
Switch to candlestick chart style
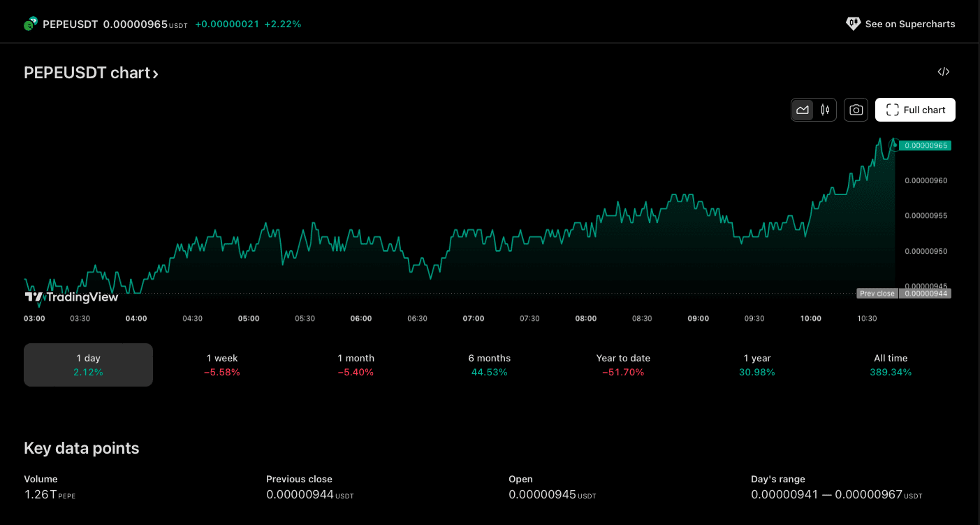[x=825, y=110]
